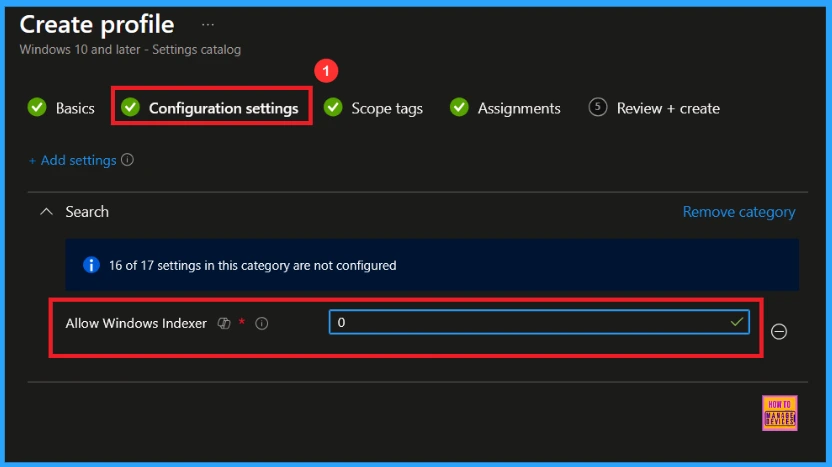832x467 pixels.
Task: Go to the Basics step
Action: coord(61,108)
